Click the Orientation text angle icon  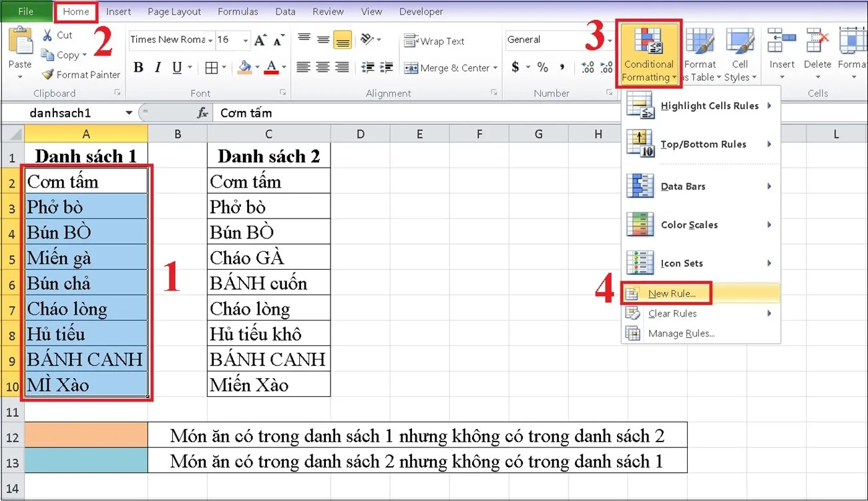(x=367, y=40)
